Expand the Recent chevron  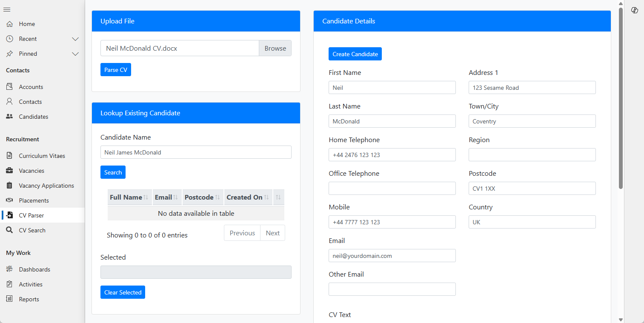(x=75, y=39)
